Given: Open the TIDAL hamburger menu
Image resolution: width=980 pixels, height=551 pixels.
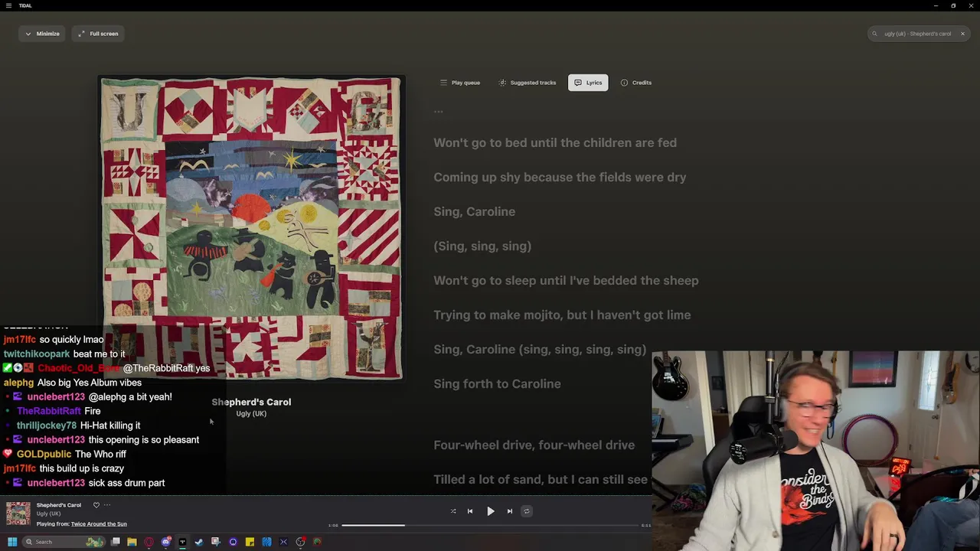Looking at the screenshot, I should tap(9, 5).
